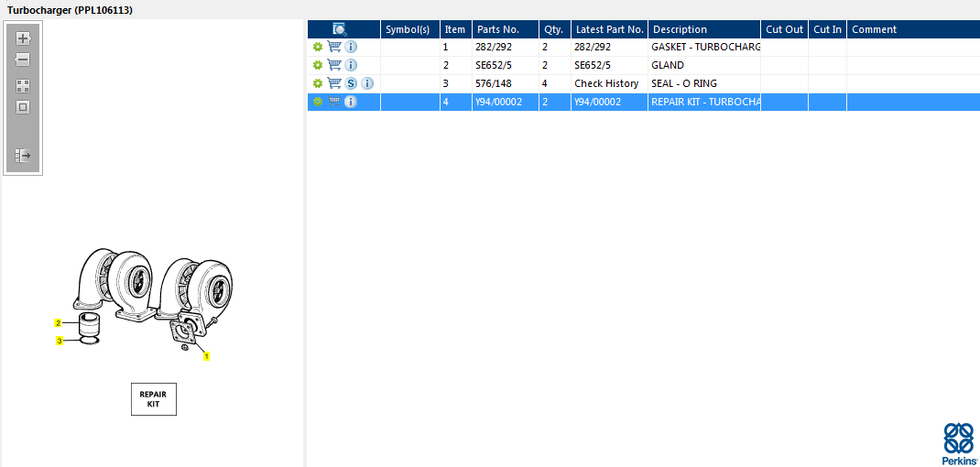Open info for REPAIR KIT item 4

pos(352,102)
